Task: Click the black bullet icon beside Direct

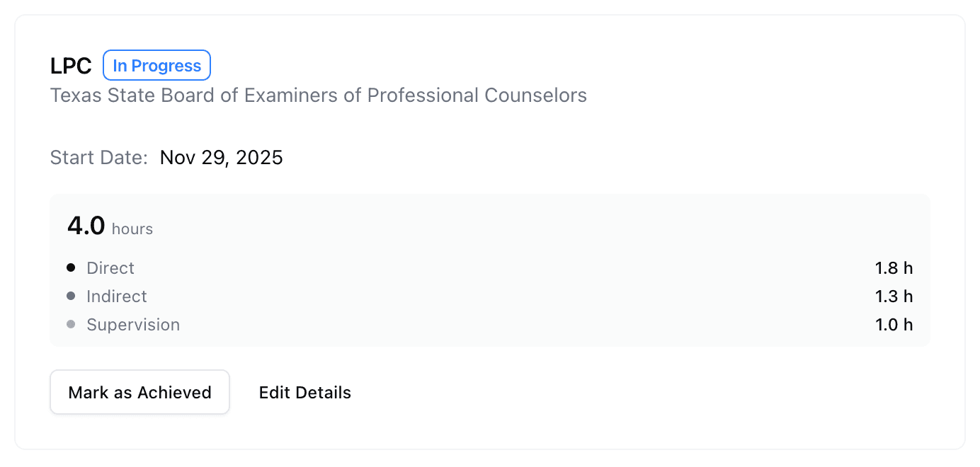Action: click(x=70, y=267)
